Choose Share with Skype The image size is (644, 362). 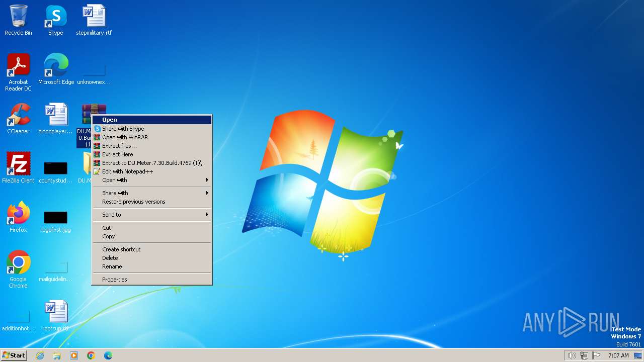pos(152,129)
